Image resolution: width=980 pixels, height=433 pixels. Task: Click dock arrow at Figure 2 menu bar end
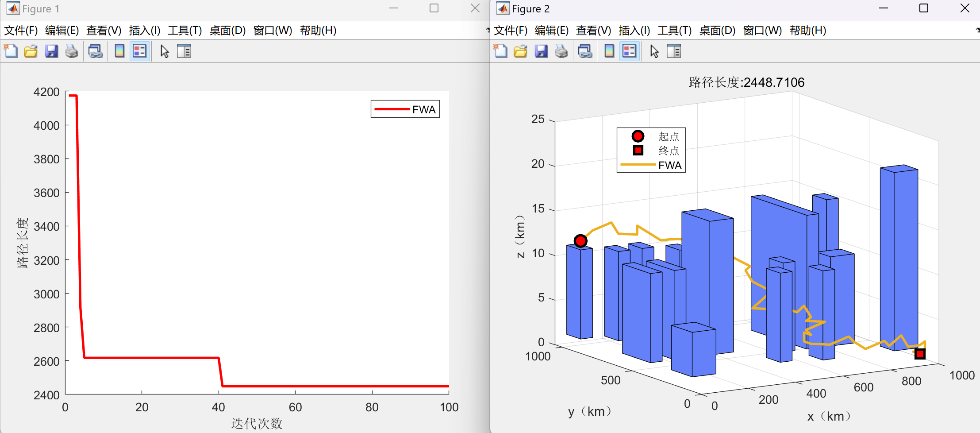coord(977,30)
